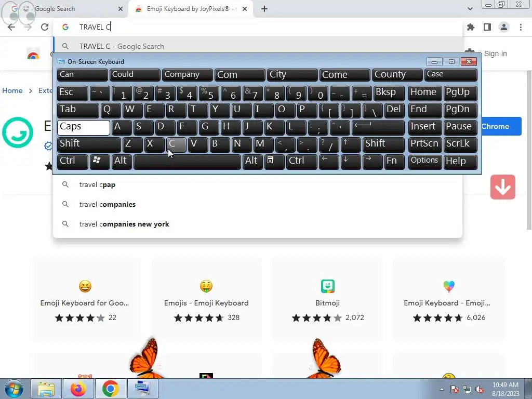Pick 'travel companies new york' suggestion
532x399 pixels.
coord(258,224)
